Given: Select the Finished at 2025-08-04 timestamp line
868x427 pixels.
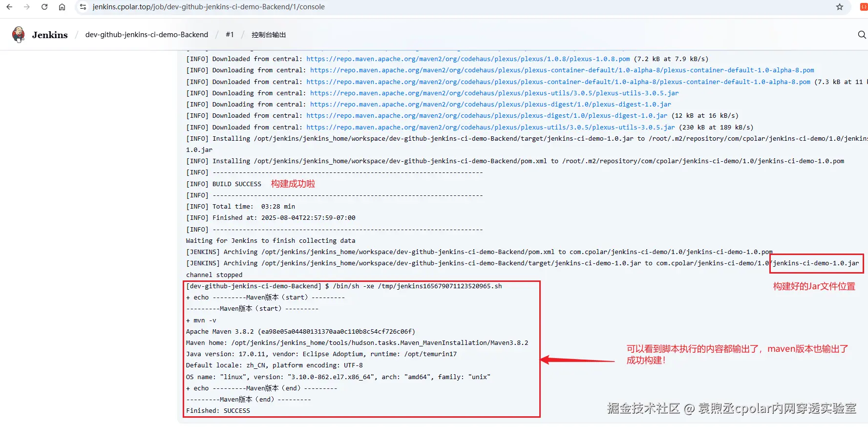Looking at the screenshot, I should [x=271, y=218].
